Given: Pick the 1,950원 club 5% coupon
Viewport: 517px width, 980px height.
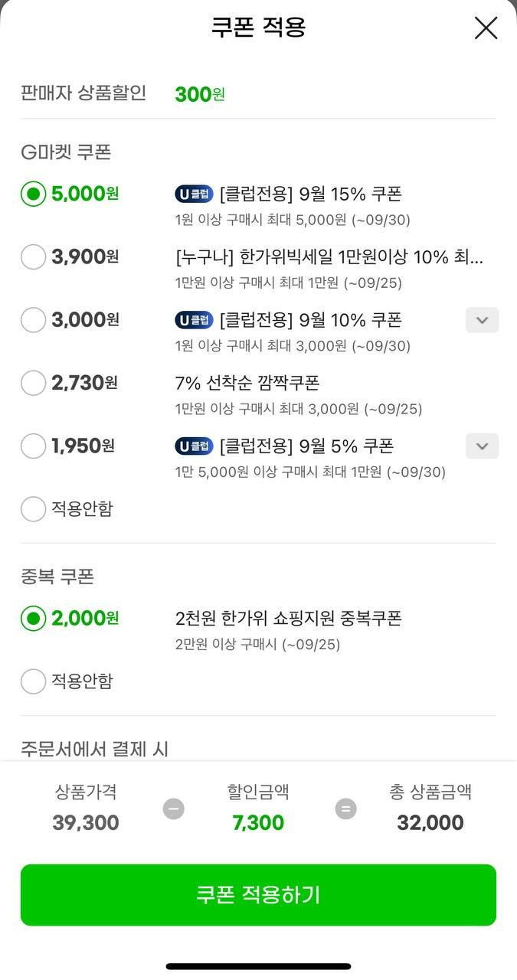Looking at the screenshot, I should (33, 446).
